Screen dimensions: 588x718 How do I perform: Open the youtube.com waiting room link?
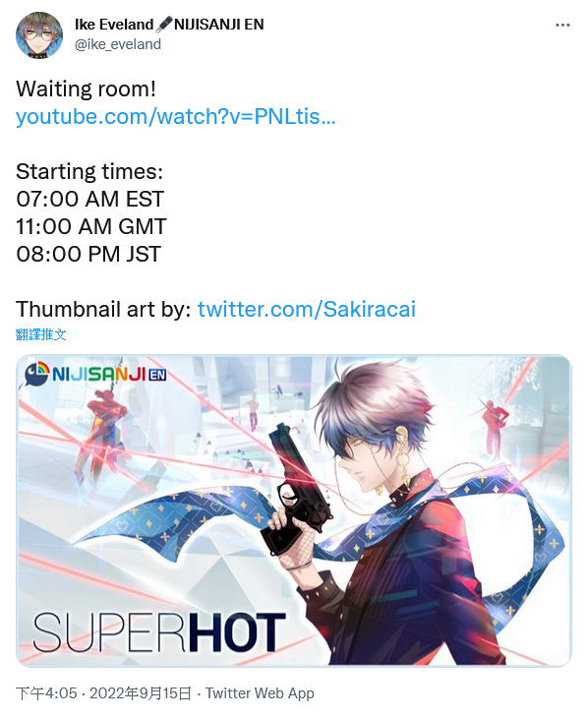click(x=176, y=116)
